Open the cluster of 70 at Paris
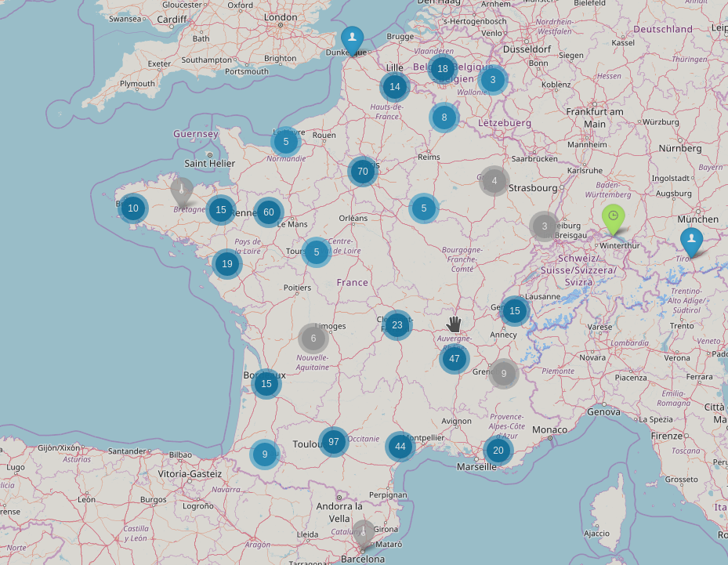Screen dimensions: 728x565 (x=363, y=172)
